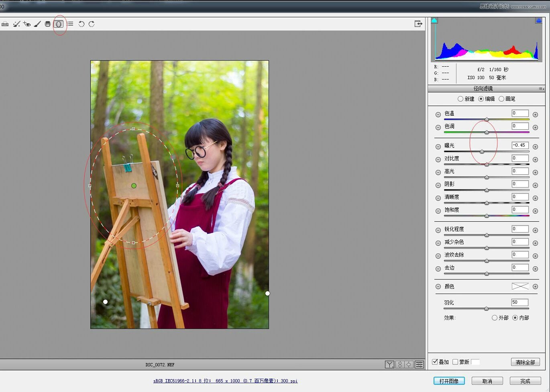Click the 羽化 slider handle

pyautogui.click(x=486, y=309)
